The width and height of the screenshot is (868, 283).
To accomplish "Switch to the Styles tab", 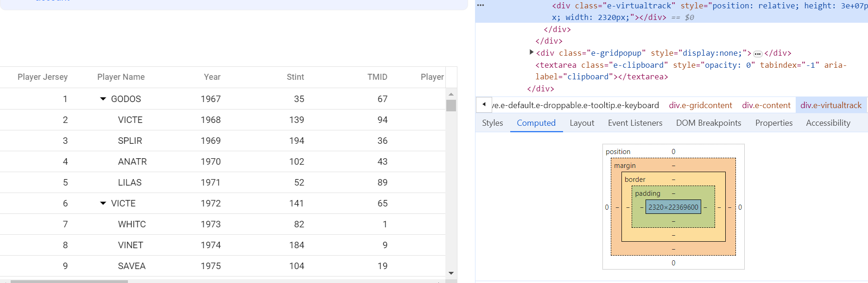I will 492,123.
